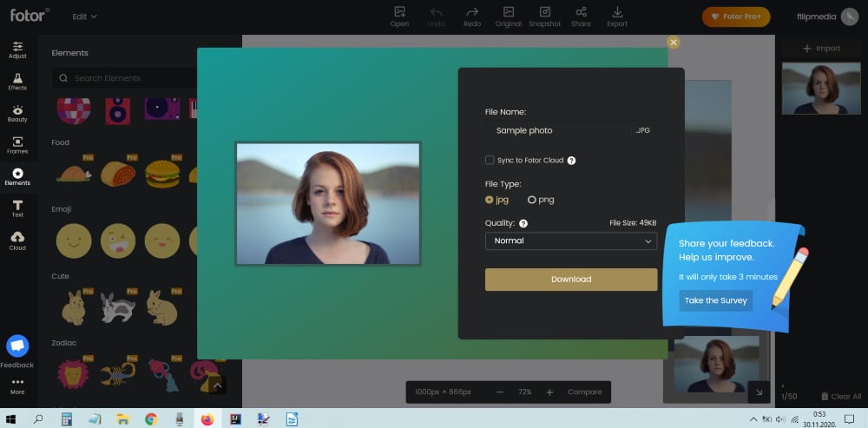Switch to the Adjust tab in sidebar
This screenshot has width=868, height=428.
tap(17, 49)
